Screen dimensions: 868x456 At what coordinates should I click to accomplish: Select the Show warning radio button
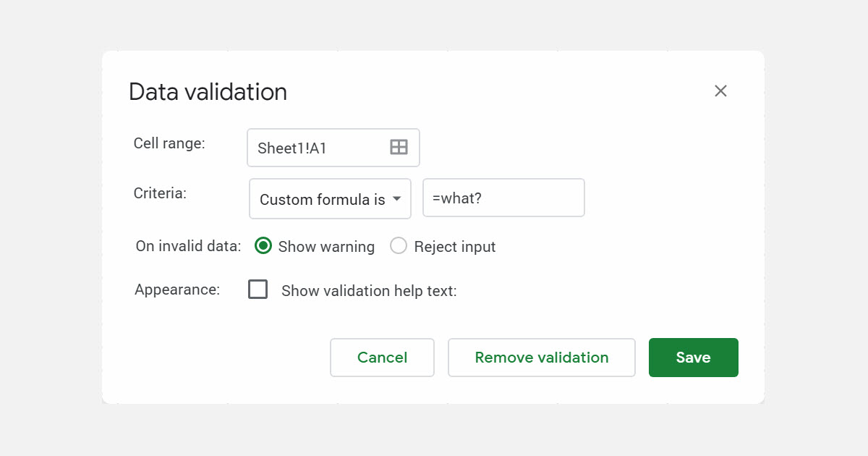(x=262, y=246)
